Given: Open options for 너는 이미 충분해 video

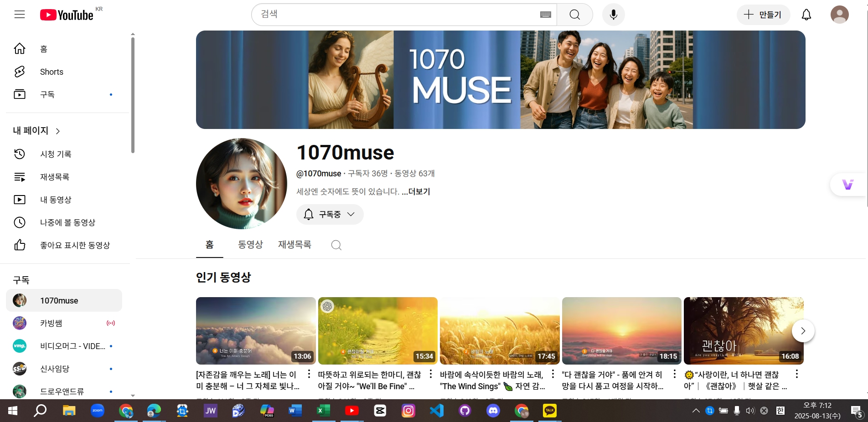Looking at the screenshot, I should 309,374.
